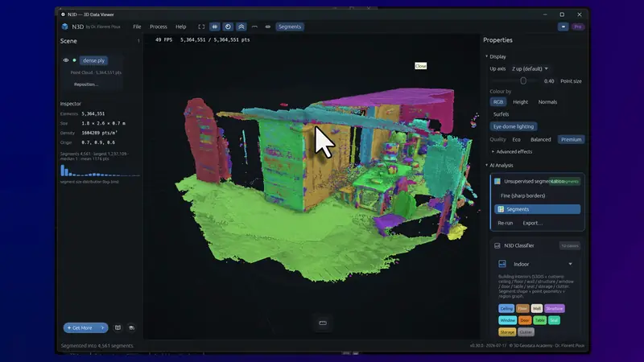Open the File menu
This screenshot has width=644, height=362.
click(x=137, y=27)
